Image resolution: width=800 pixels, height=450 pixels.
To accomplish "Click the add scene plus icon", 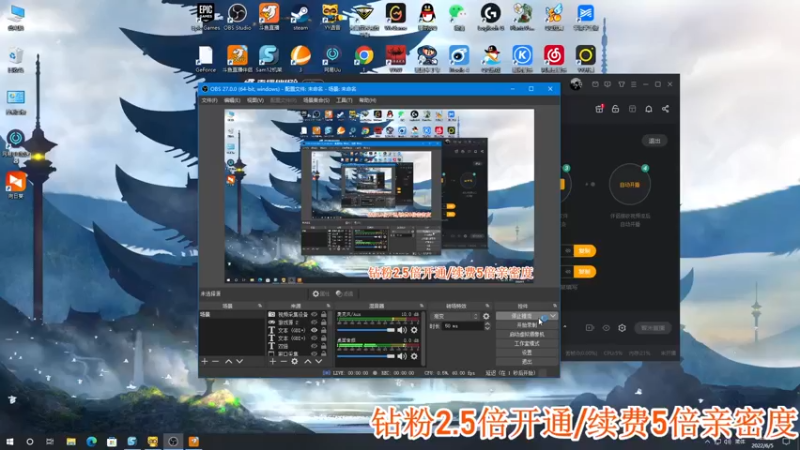I will pyautogui.click(x=205, y=361).
